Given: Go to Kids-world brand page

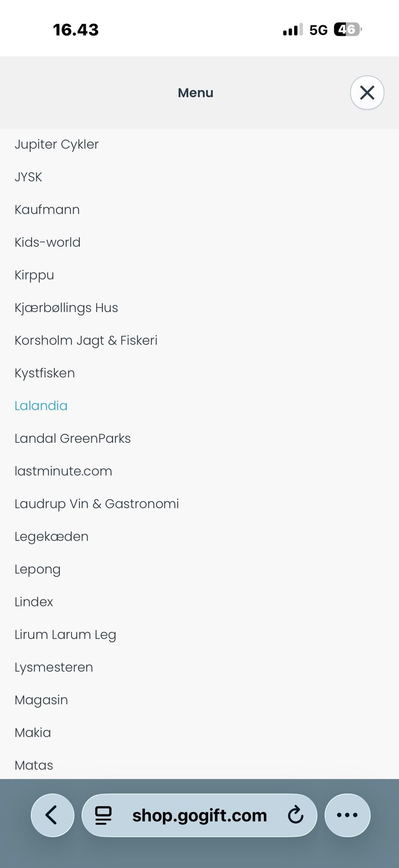Looking at the screenshot, I should click(x=47, y=242).
